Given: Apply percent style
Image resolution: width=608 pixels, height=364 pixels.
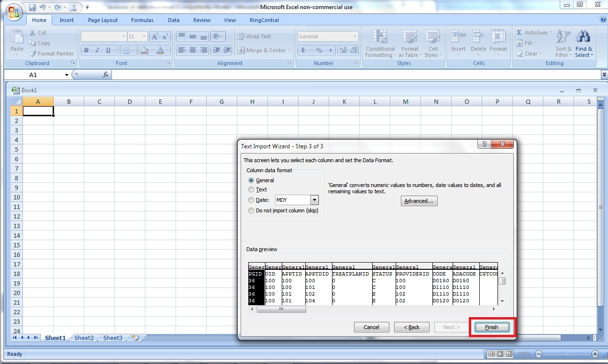Looking at the screenshot, I should click(x=319, y=50).
